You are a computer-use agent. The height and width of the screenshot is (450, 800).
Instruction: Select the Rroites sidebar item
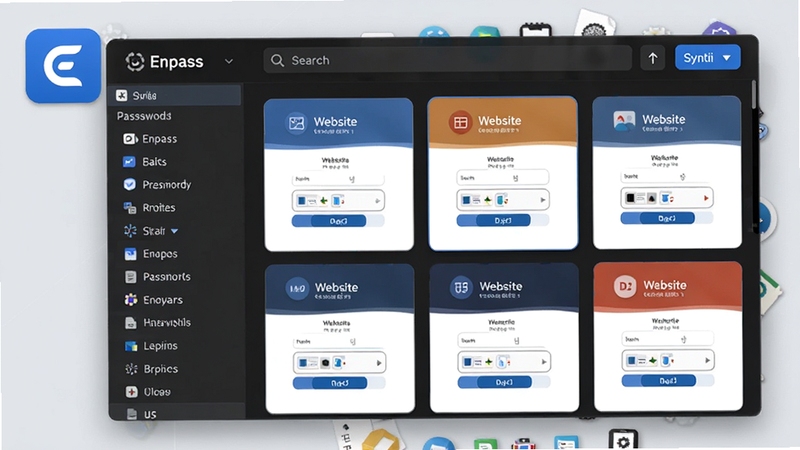click(149, 208)
